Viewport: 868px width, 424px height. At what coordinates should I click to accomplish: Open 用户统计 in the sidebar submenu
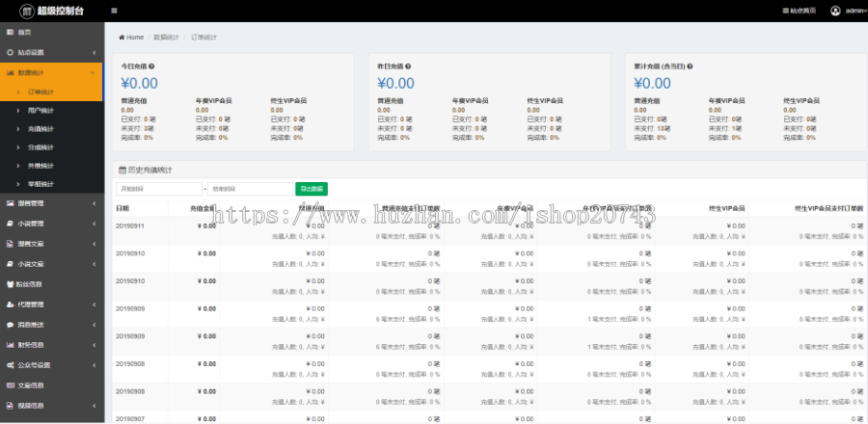pos(41,111)
